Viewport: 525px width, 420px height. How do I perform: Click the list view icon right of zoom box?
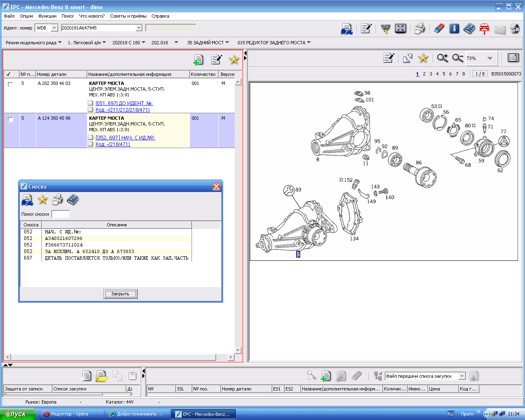coord(513,58)
